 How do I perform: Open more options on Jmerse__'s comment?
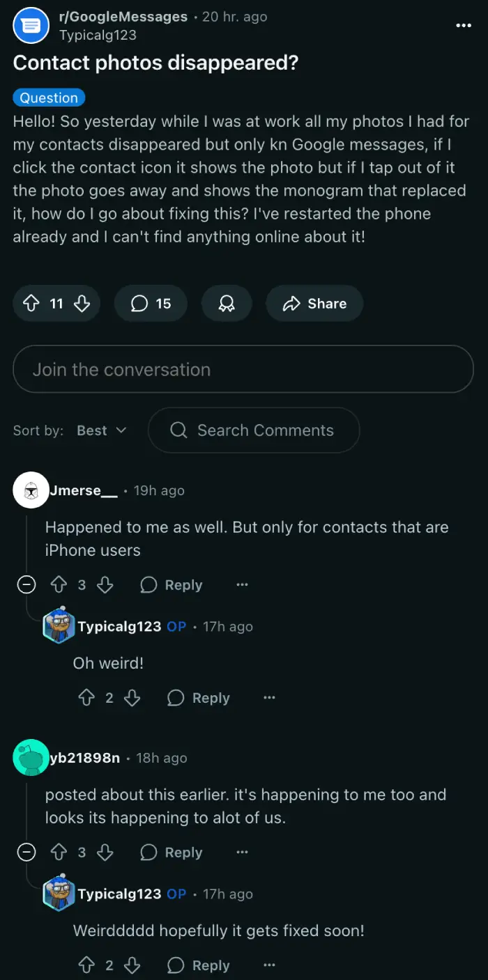[x=242, y=585]
